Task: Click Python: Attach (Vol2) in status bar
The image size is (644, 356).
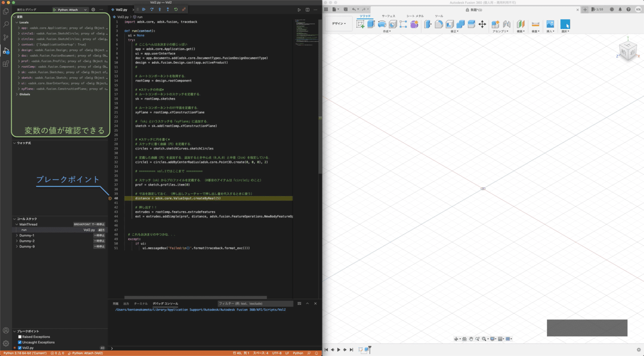Action: pos(85,353)
